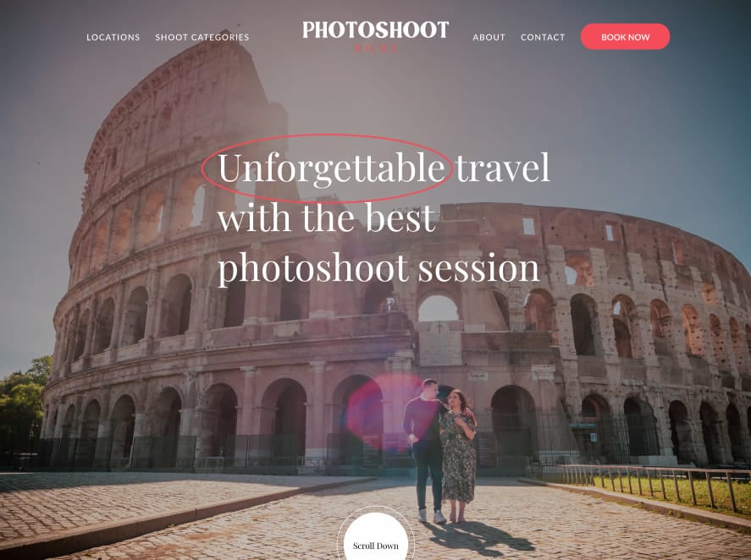Viewport: 751px width, 560px height.
Task: Click the Scroll Down circle button
Action: coord(376,537)
